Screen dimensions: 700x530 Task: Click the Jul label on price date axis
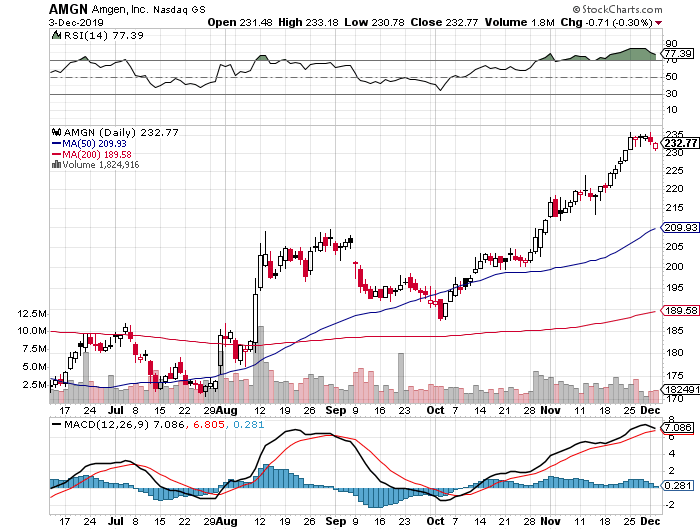coord(116,410)
